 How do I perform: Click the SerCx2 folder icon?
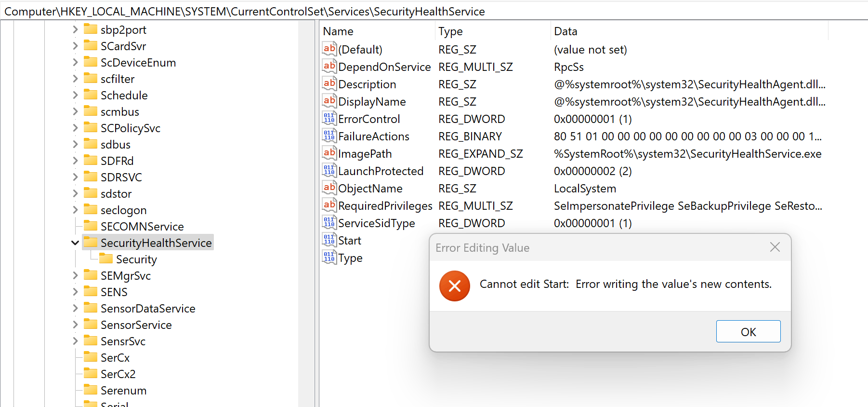[x=90, y=373]
